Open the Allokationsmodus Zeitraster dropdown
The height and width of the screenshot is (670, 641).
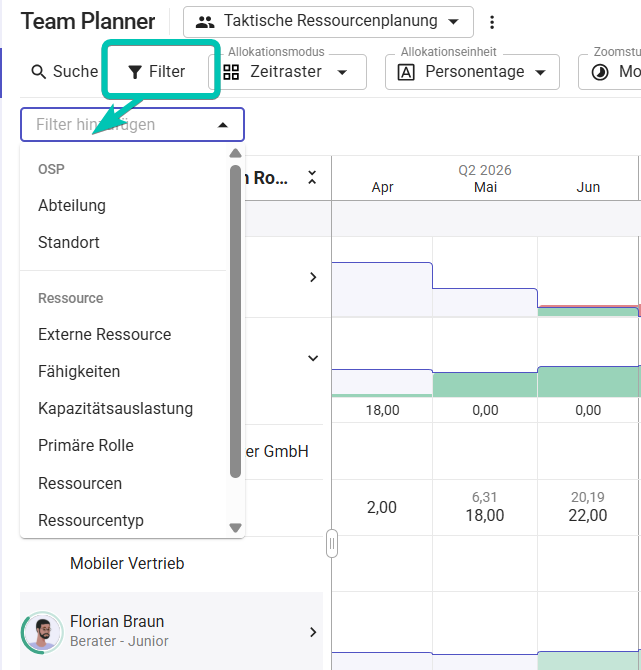[288, 72]
